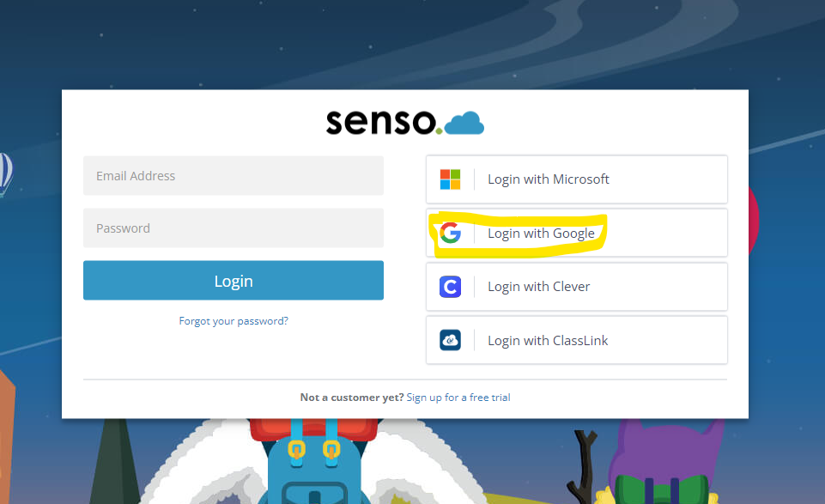Choose Login with Microsoft option
This screenshot has width=825, height=504.
pos(577,179)
